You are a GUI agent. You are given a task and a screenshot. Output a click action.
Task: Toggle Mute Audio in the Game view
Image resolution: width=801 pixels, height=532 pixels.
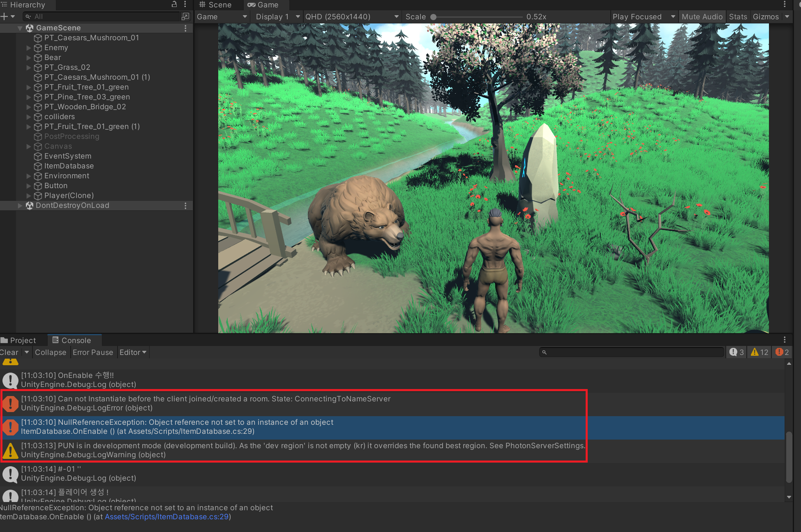[702, 17]
